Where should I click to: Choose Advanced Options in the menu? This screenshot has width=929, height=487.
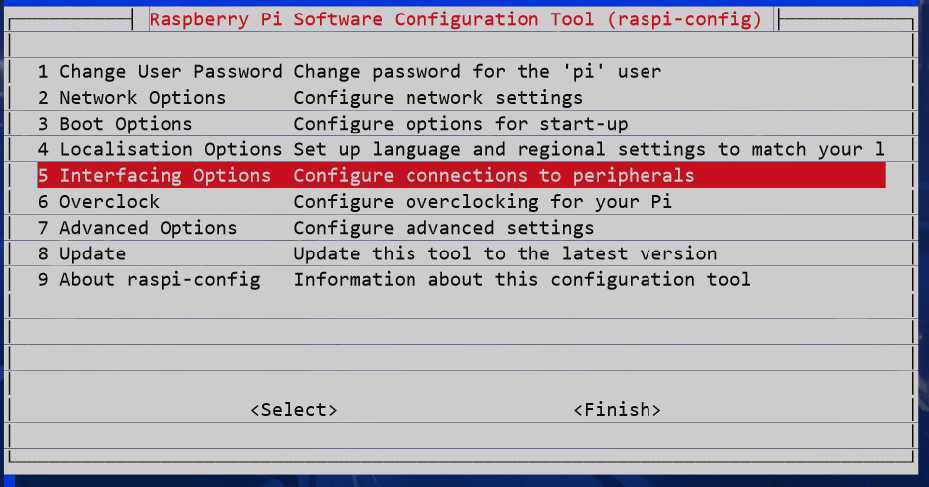138,228
